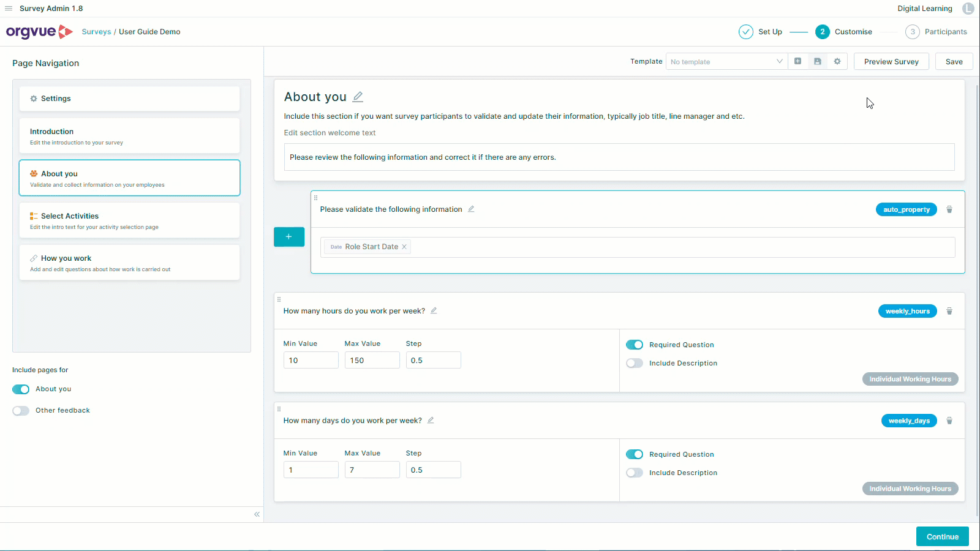Toggle Other feedback pages switch
Screen dimensions: 980x551
pyautogui.click(x=21, y=411)
